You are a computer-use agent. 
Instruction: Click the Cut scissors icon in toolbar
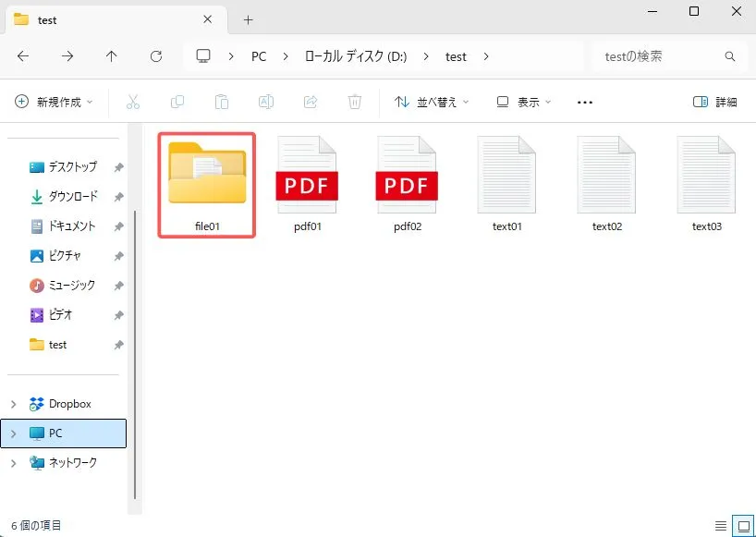tap(133, 102)
